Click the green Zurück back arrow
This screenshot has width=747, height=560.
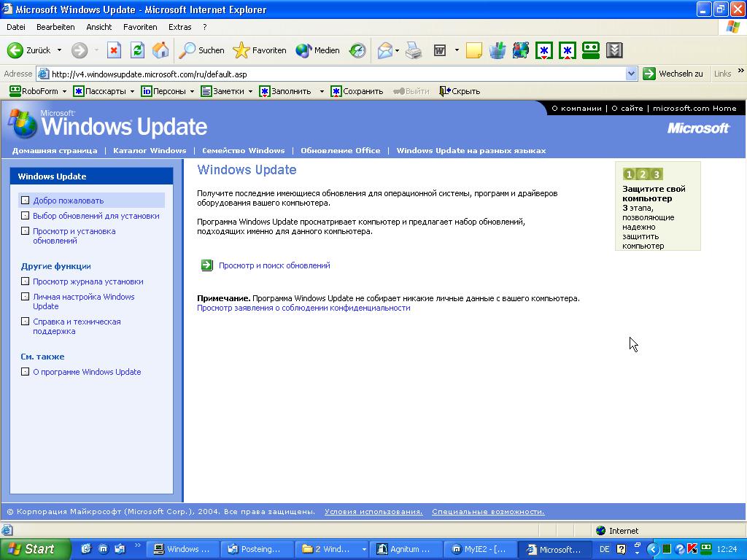(15, 50)
